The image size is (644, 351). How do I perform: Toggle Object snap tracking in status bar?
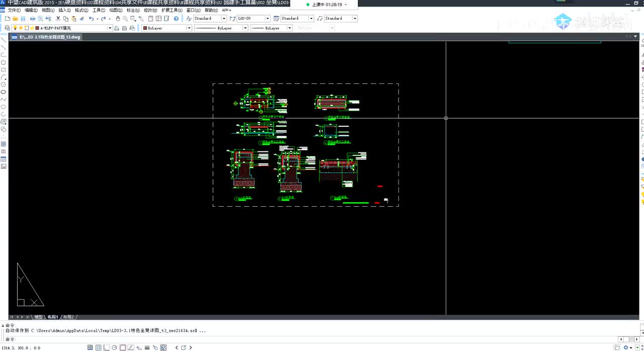(x=130, y=347)
